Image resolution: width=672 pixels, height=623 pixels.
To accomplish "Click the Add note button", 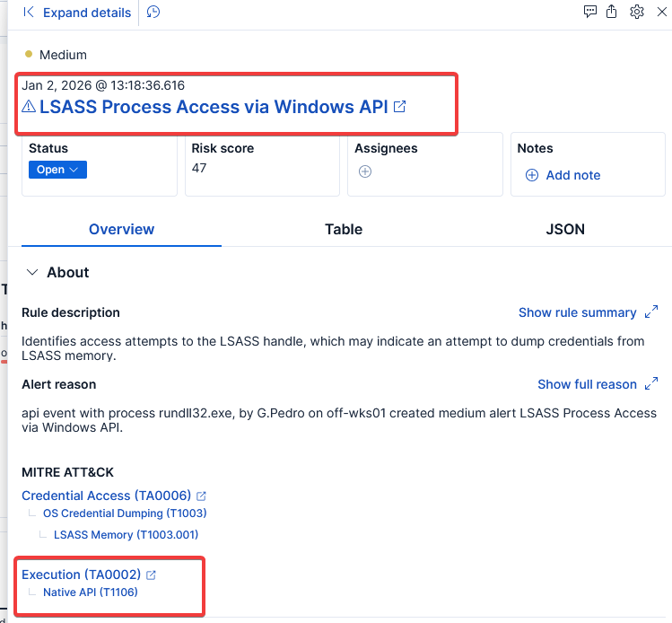I will pos(563,175).
